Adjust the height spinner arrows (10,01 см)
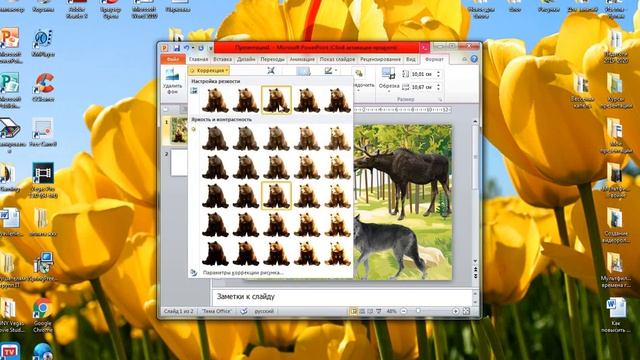This screenshot has width=640, height=360. click(438, 74)
